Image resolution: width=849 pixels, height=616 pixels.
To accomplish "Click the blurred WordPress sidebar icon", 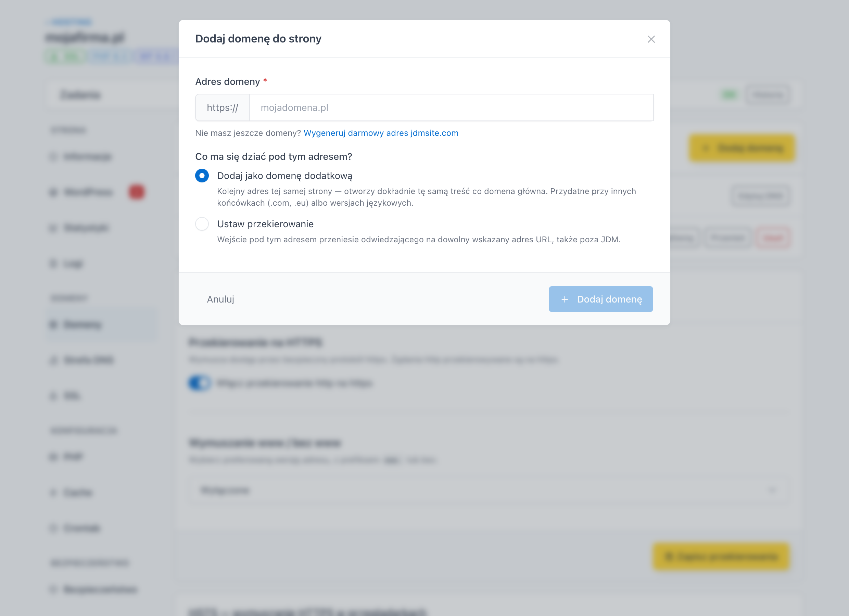I will [x=53, y=192].
